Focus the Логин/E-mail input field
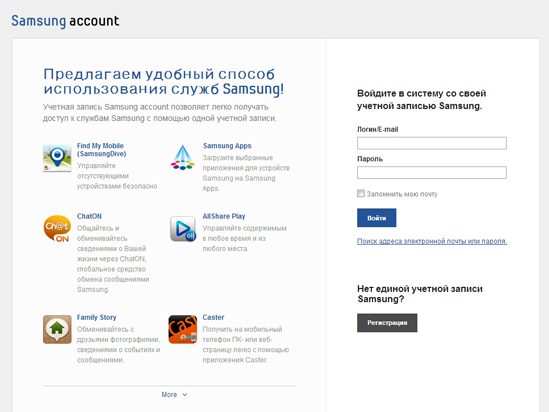Image resolution: width=549 pixels, height=412 pixels. [432, 143]
